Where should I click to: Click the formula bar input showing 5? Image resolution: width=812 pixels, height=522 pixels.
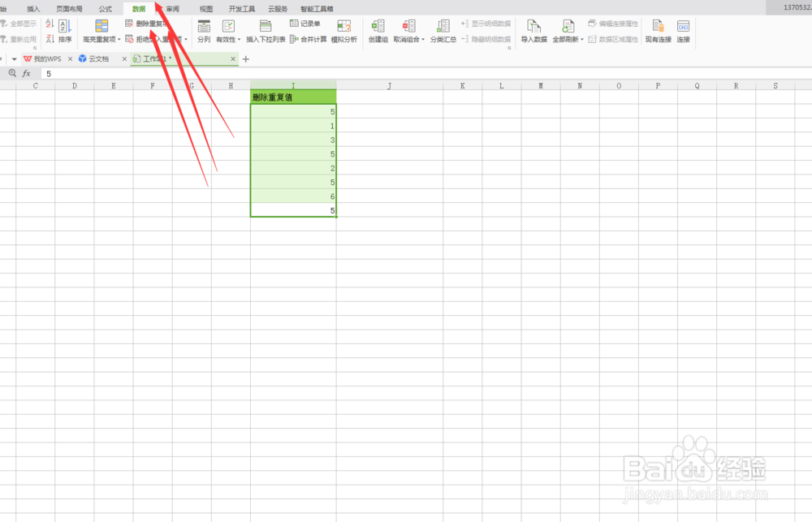425,74
